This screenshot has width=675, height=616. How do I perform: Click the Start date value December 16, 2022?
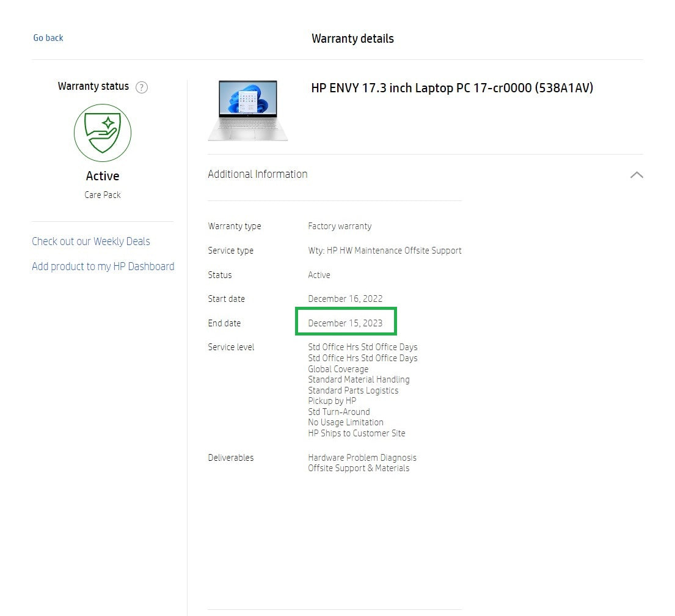345,299
